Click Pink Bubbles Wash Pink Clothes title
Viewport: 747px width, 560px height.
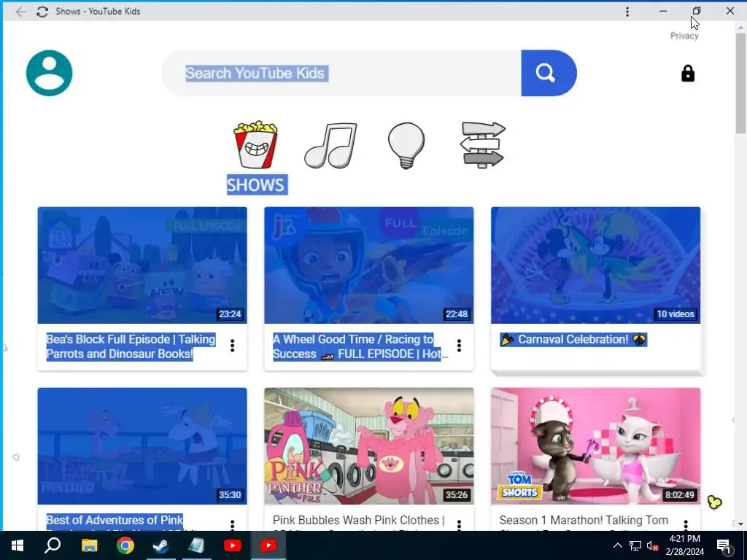(359, 521)
